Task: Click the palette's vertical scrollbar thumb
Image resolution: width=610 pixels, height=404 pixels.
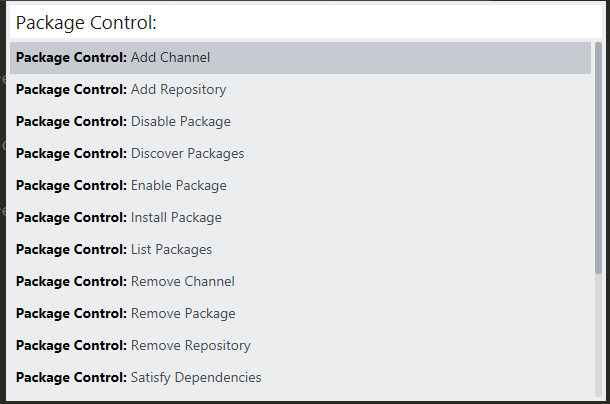Action: pyautogui.click(x=598, y=160)
